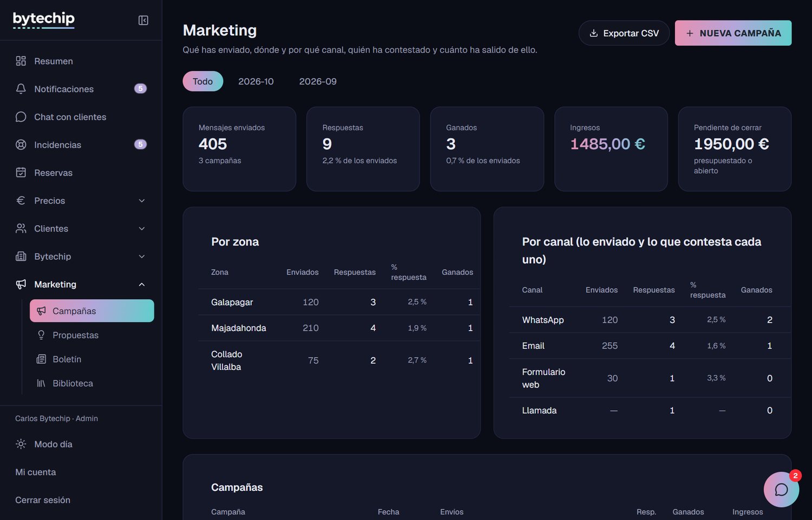Expand the Bytechip submenu chevron

pos(142,256)
